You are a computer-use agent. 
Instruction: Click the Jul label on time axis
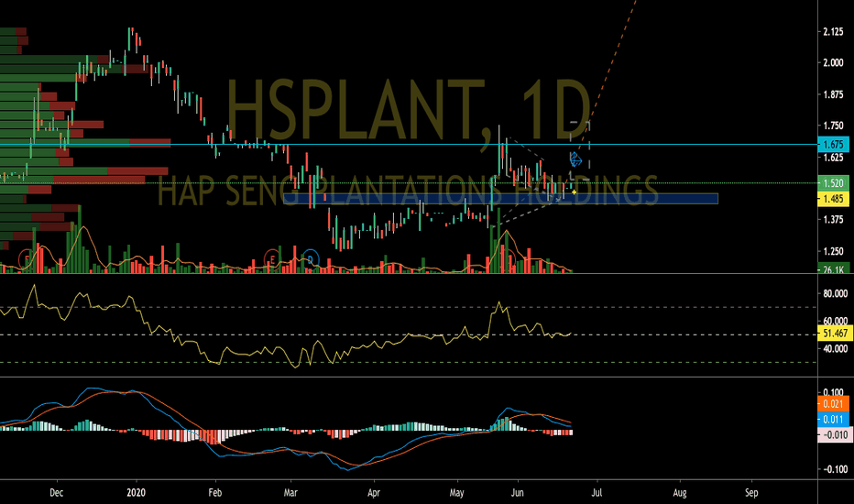point(597,493)
